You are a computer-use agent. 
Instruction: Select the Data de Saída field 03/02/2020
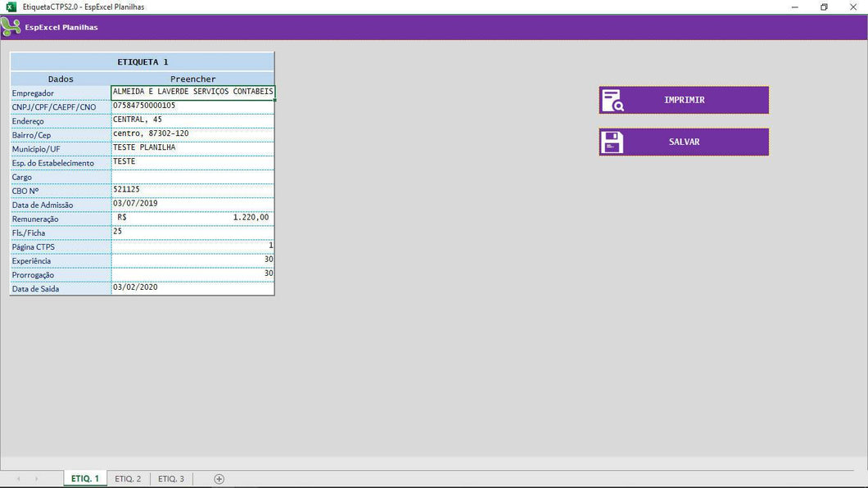pyautogui.click(x=192, y=288)
